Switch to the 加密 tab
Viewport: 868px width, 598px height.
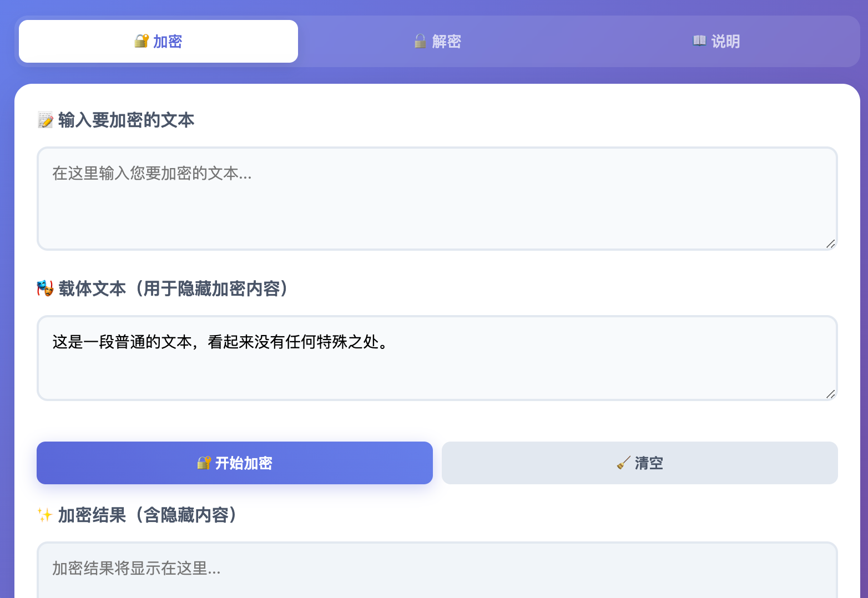pyautogui.click(x=158, y=42)
